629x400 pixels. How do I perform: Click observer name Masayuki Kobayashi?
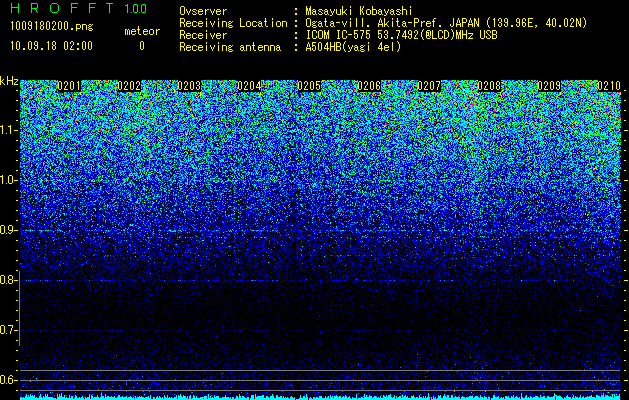[358, 11]
